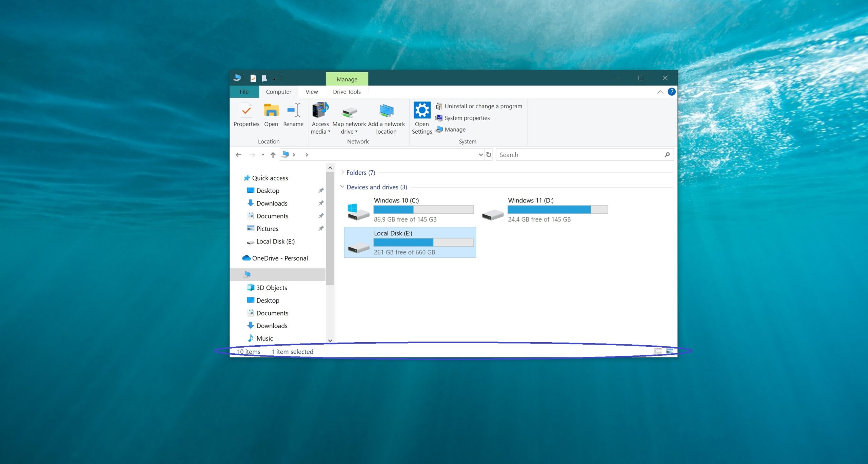Screen dimensions: 868x464
Task: Click the Rename ribbon icon
Action: (x=293, y=115)
